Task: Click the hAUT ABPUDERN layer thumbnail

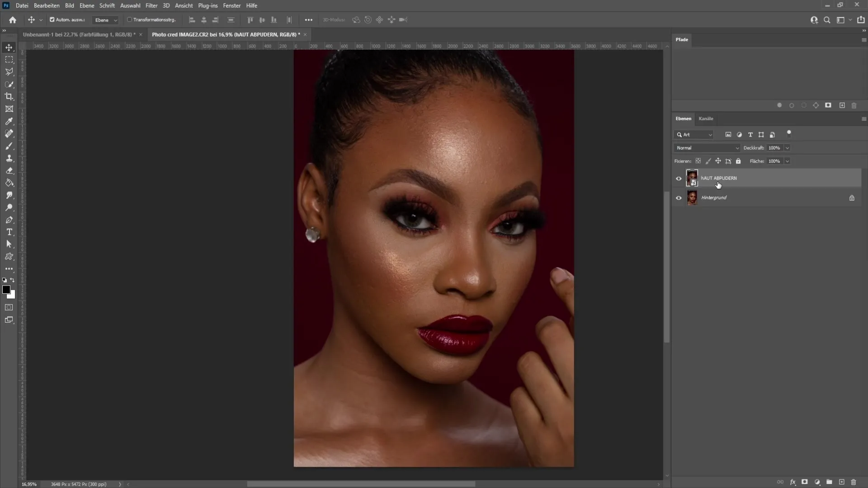Action: click(x=692, y=178)
